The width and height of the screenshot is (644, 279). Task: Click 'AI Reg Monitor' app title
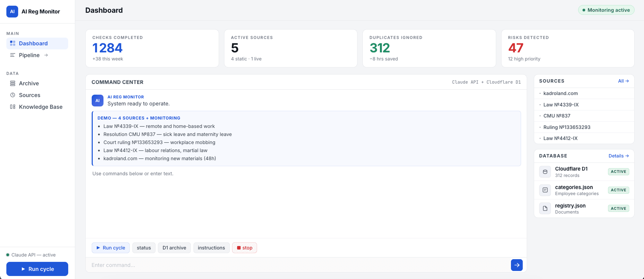pos(41,11)
